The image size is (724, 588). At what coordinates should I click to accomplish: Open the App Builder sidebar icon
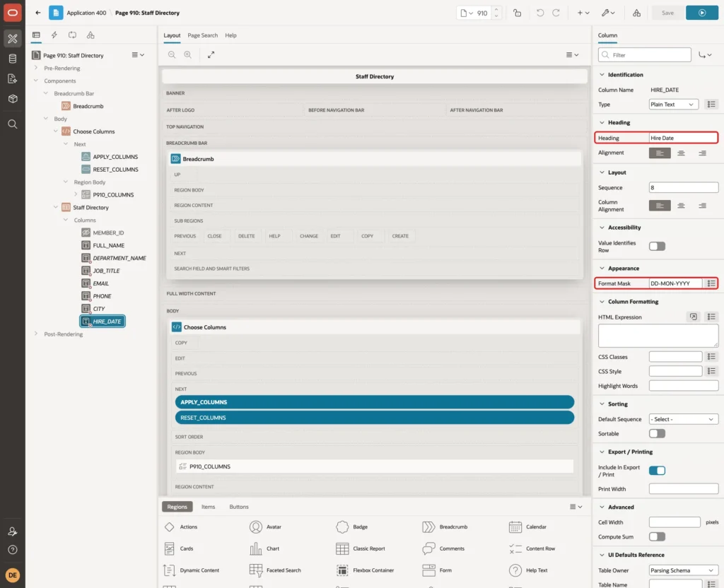pos(13,39)
